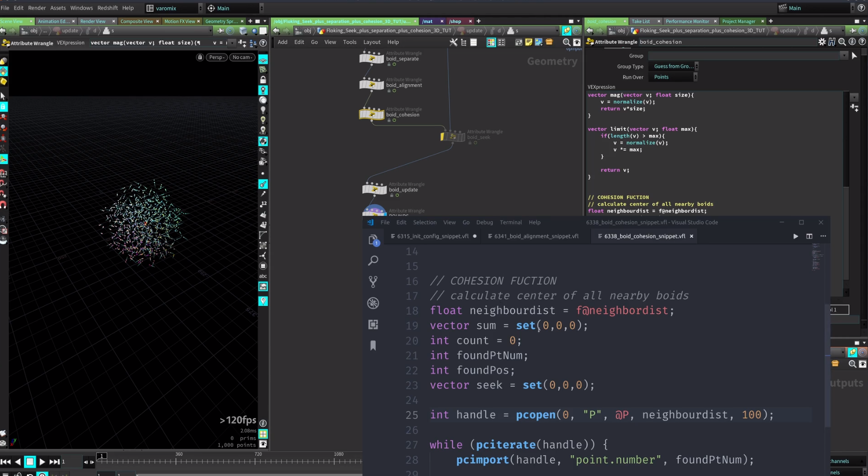Viewport: 868px width, 476px height.
Task: Open network editor find magnifier
Action: [x=567, y=43]
